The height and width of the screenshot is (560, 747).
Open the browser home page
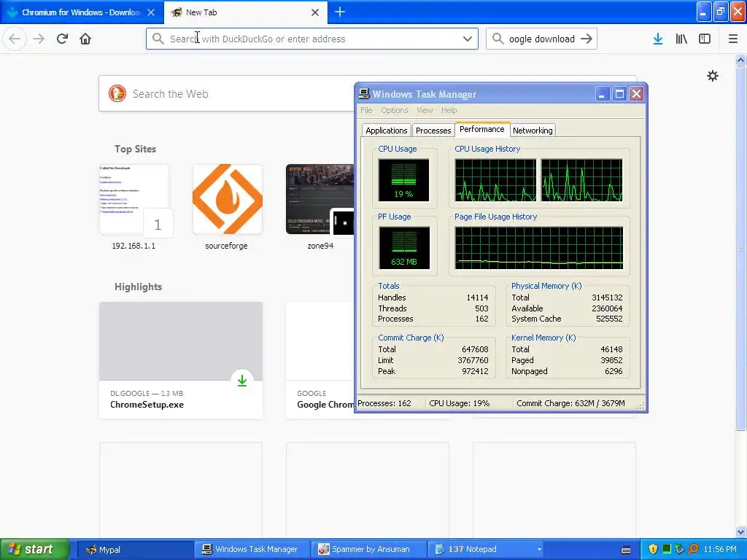pyautogui.click(x=85, y=39)
